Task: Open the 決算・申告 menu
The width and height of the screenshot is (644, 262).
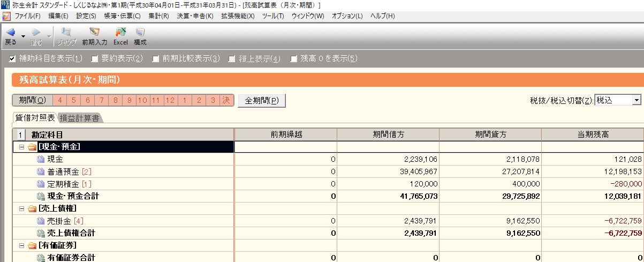Action: [195, 16]
